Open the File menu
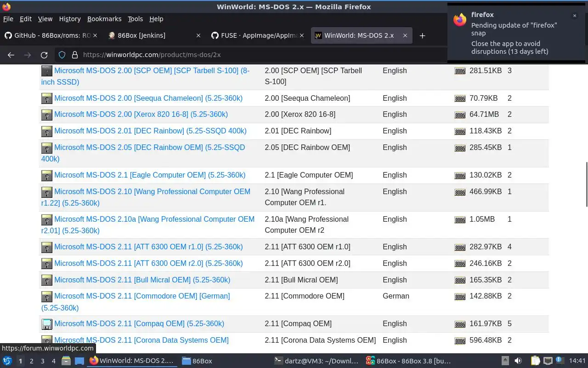Image resolution: width=588 pixels, height=368 pixels. (x=8, y=19)
